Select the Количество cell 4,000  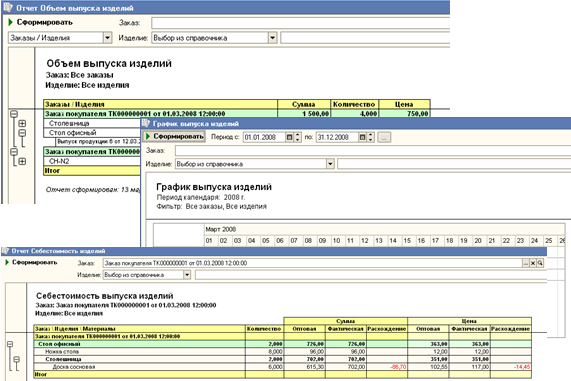click(x=355, y=114)
